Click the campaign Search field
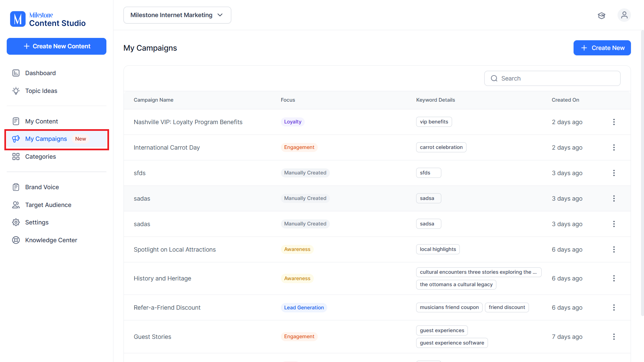The height and width of the screenshot is (362, 644). coord(552,79)
